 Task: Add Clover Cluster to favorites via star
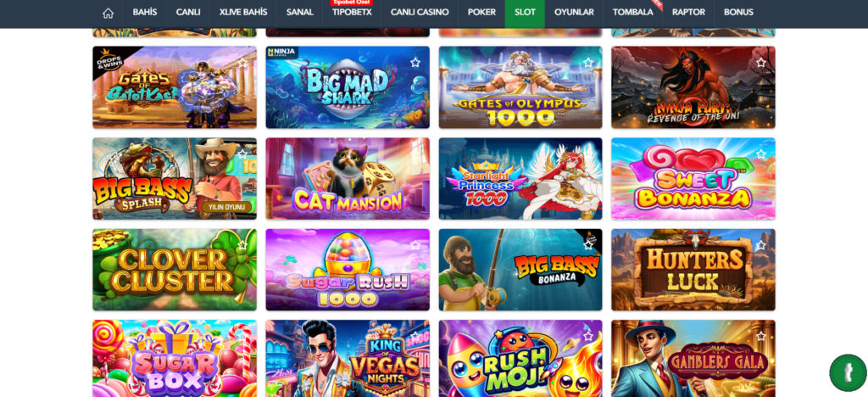click(x=242, y=245)
